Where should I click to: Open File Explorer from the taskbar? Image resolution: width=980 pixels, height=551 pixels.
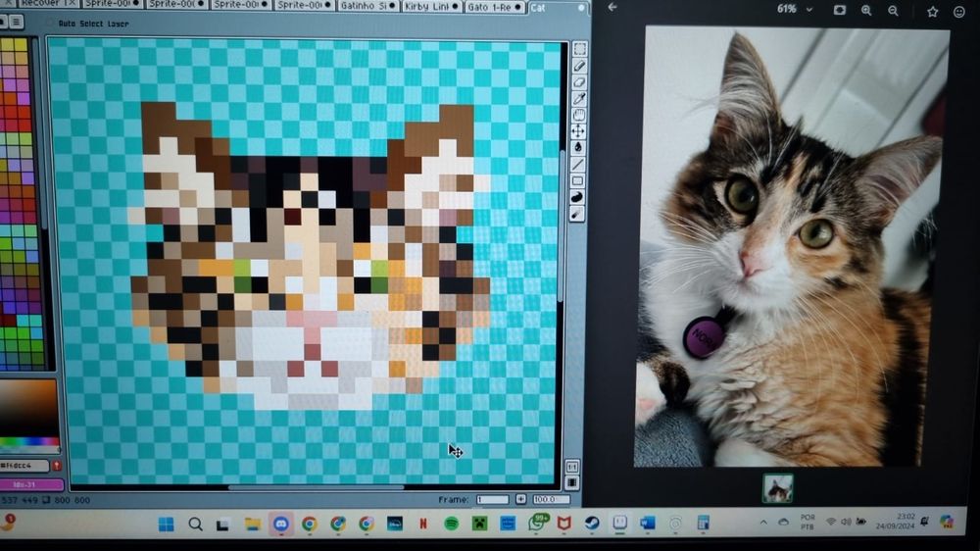(x=253, y=525)
